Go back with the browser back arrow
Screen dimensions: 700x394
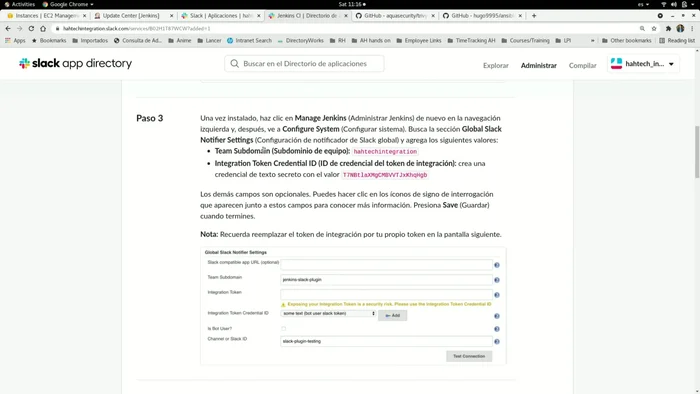coord(8,28)
